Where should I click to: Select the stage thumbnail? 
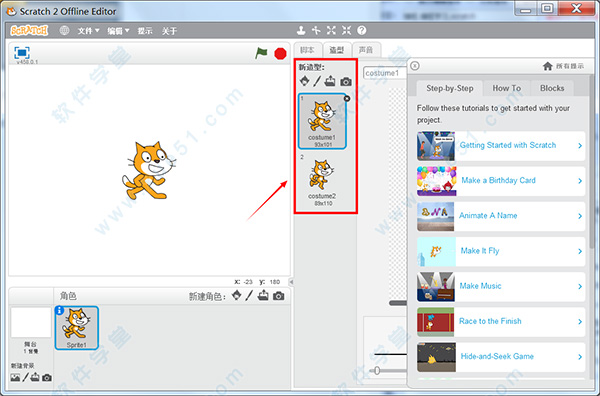point(31,322)
